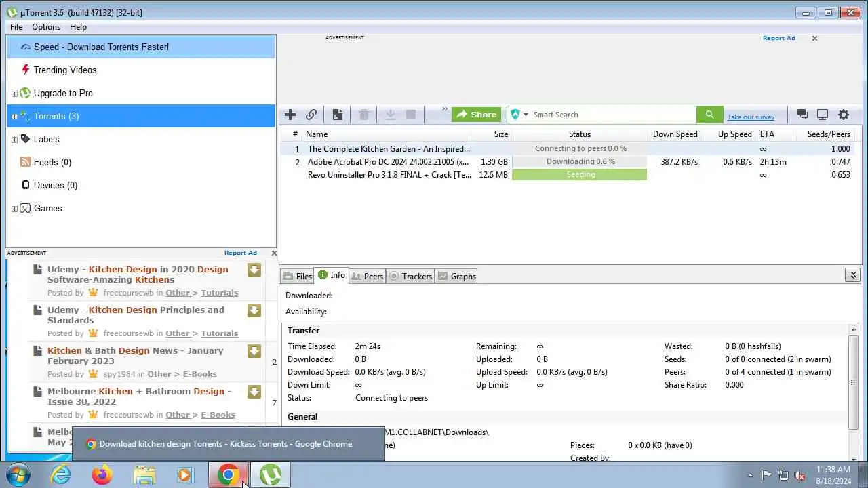This screenshot has width=868, height=488.
Task: Expand the Labels tree node
Action: coord(14,140)
